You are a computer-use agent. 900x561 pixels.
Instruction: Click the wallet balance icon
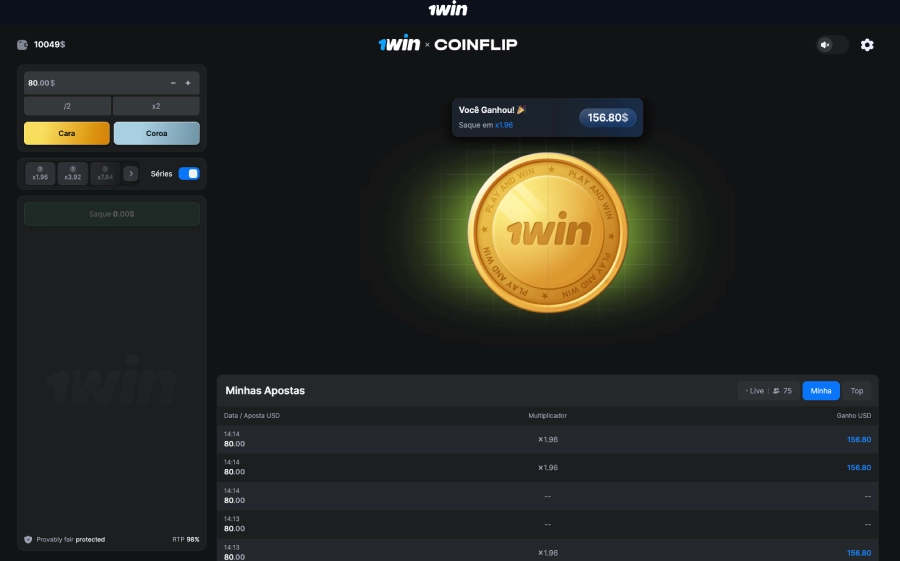click(22, 45)
